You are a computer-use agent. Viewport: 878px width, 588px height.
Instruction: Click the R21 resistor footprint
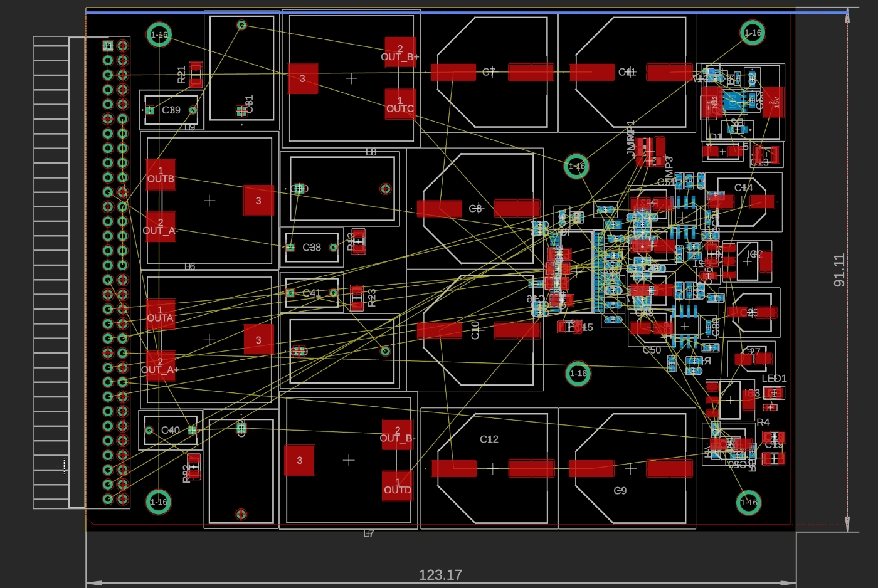(x=196, y=75)
